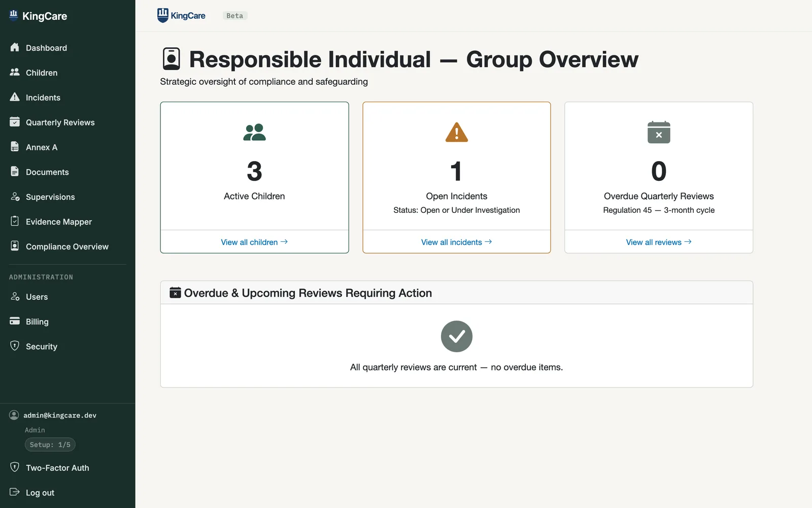The image size is (812, 508).
Task: Click the admin user avatar icon
Action: click(14, 415)
